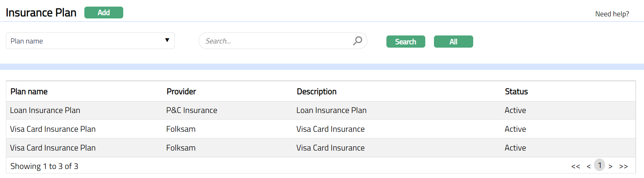The height and width of the screenshot is (178, 644).
Task: Sort by the Plan name column header
Action: (x=29, y=91)
